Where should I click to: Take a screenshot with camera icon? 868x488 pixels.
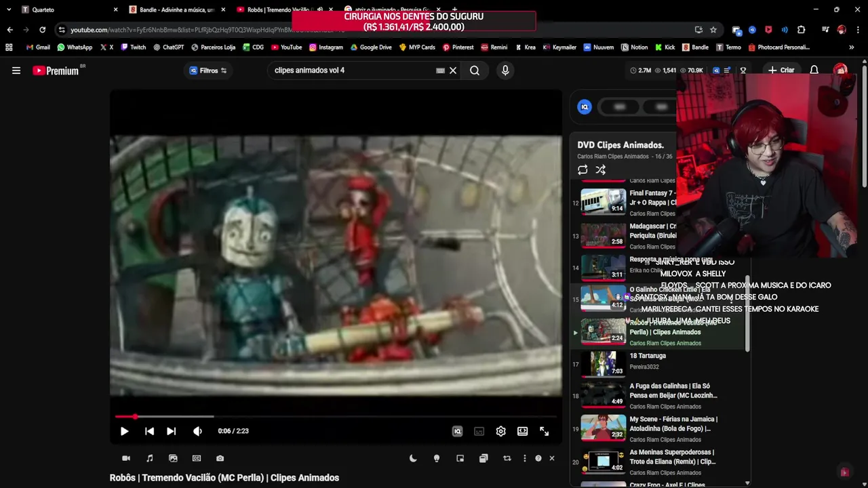(x=220, y=458)
